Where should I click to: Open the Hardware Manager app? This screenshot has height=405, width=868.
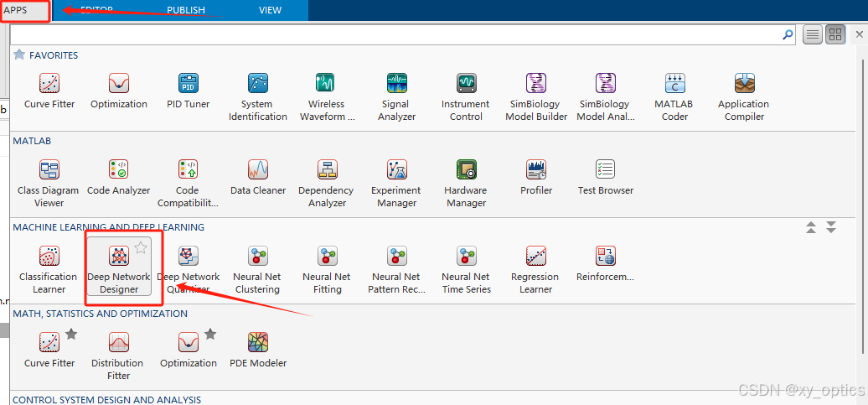(x=466, y=184)
